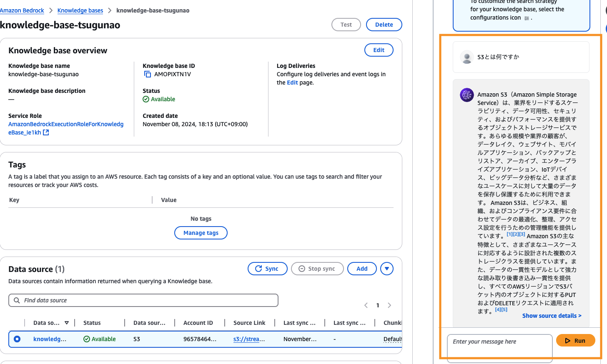
Task: Click Show source details link
Action: (x=552, y=316)
